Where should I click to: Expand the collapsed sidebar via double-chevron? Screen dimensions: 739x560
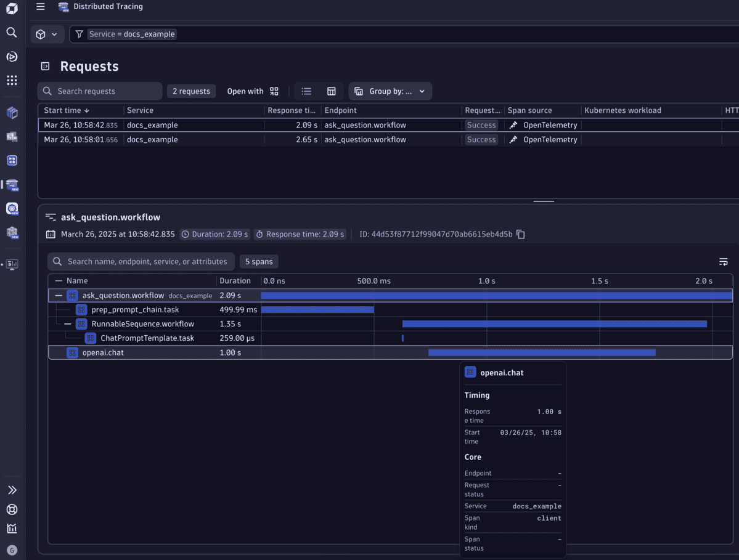[x=11, y=489]
